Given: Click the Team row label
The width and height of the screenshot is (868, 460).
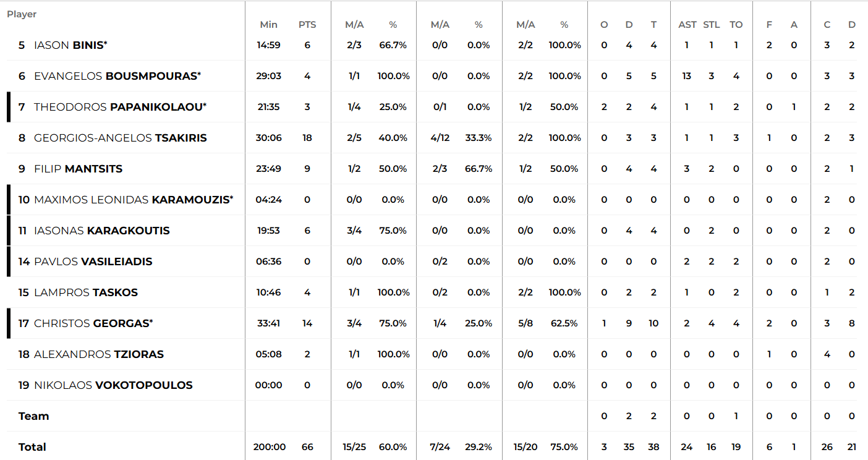Looking at the screenshot, I should click(x=34, y=416).
